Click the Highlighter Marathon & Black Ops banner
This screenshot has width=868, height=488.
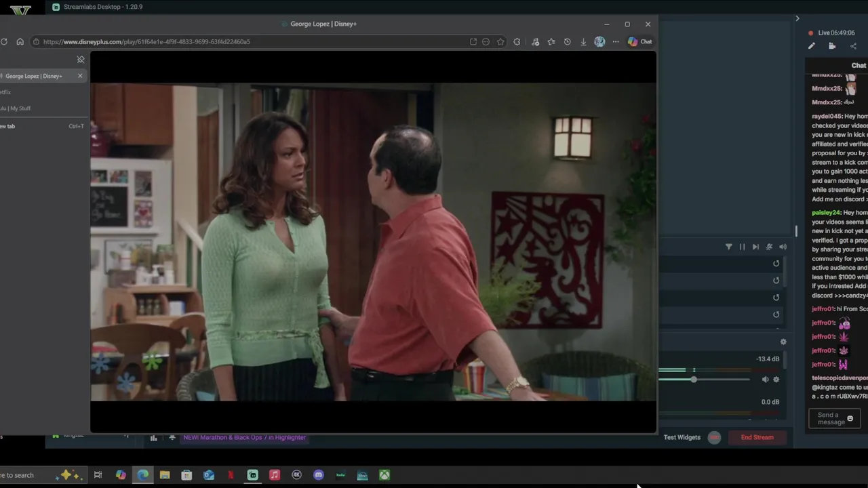point(244,438)
